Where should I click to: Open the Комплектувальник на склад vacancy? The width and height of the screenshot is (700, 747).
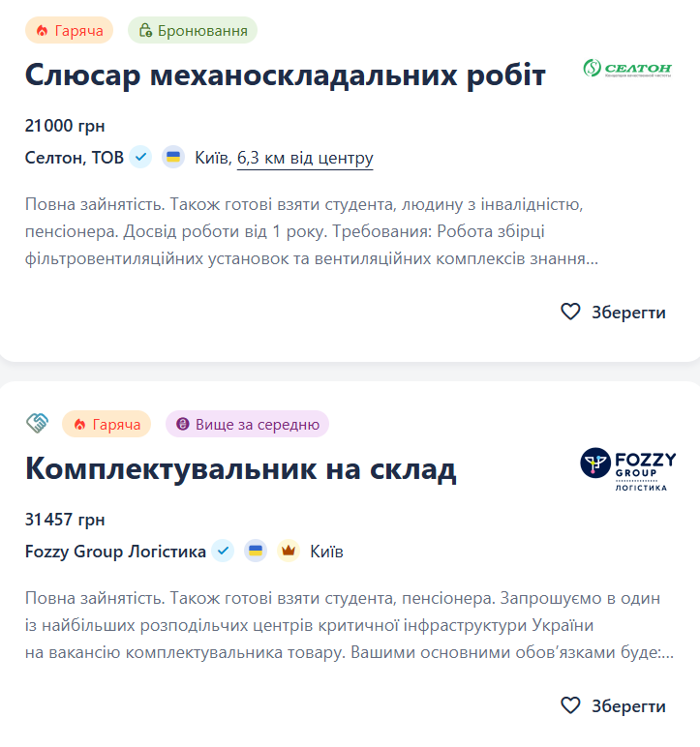(240, 468)
